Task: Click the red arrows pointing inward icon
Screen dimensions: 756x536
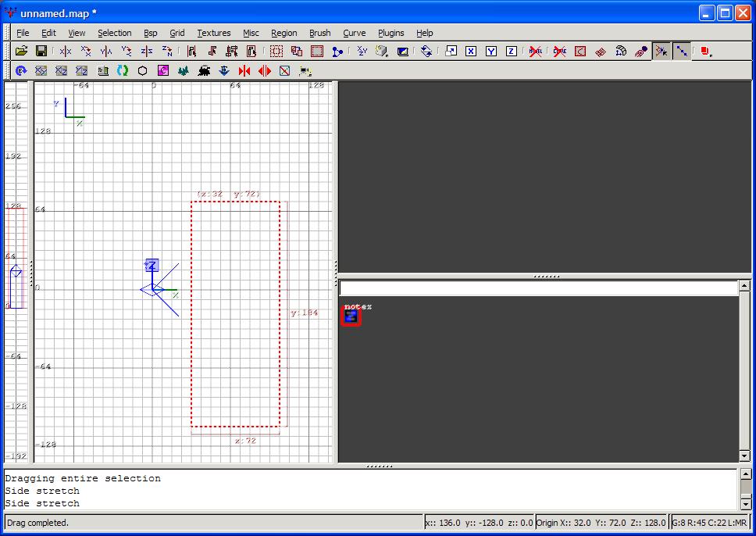Action: pos(244,71)
